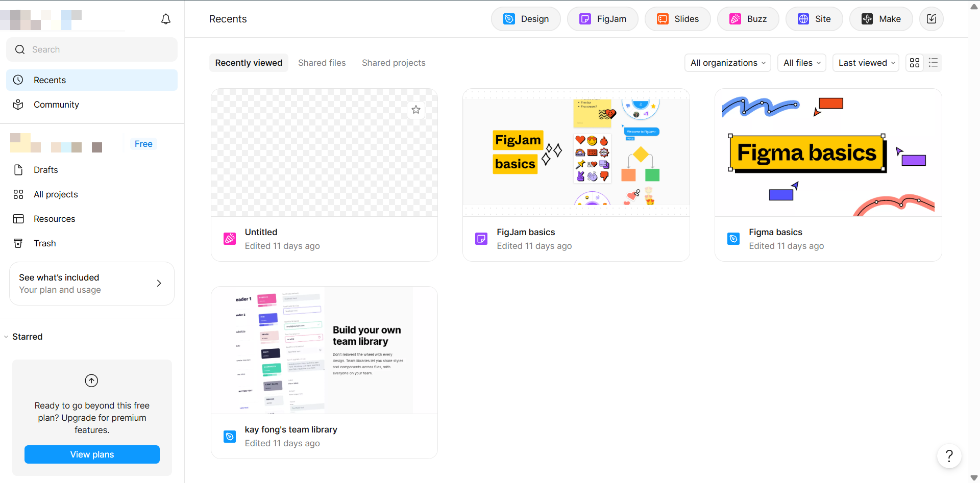The width and height of the screenshot is (980, 483).
Task: Click the import file icon button
Action: pos(932,19)
